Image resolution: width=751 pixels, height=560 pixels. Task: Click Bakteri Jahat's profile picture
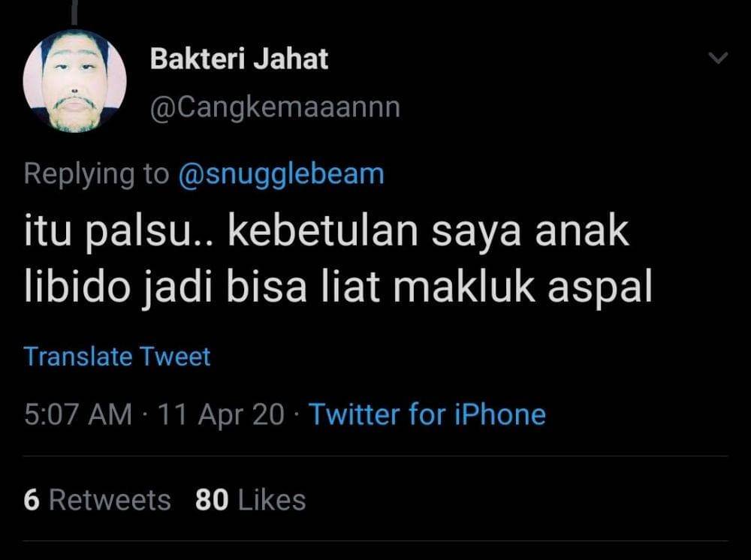(75, 82)
